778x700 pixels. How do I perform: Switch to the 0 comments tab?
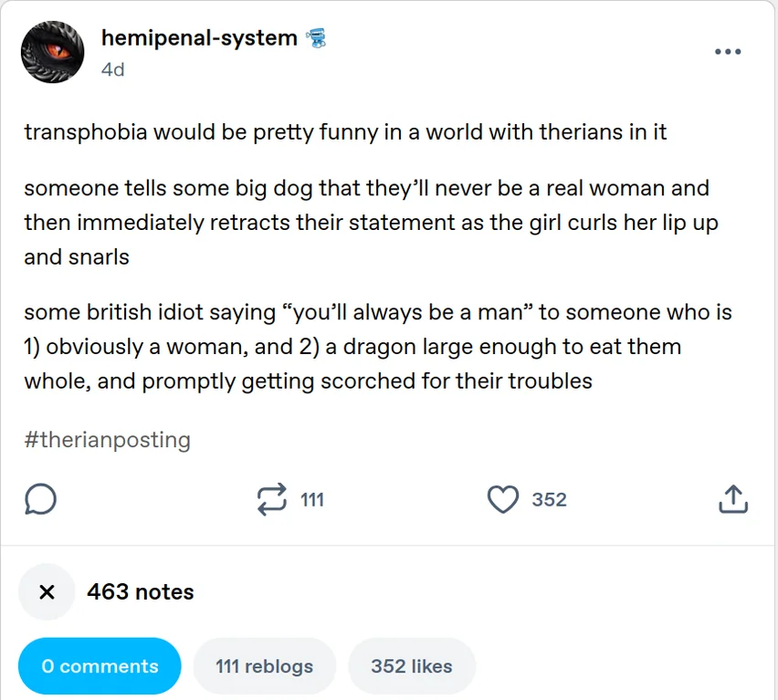pyautogui.click(x=100, y=666)
